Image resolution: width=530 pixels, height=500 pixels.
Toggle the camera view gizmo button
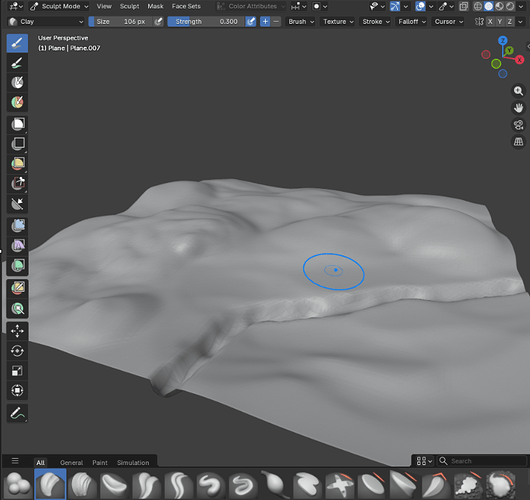click(x=518, y=125)
